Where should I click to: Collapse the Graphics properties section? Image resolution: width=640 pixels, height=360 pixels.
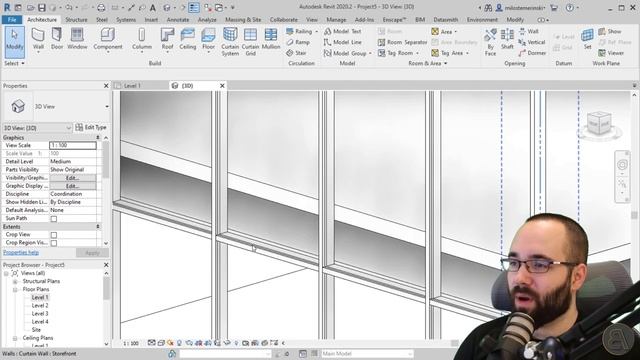point(98,138)
